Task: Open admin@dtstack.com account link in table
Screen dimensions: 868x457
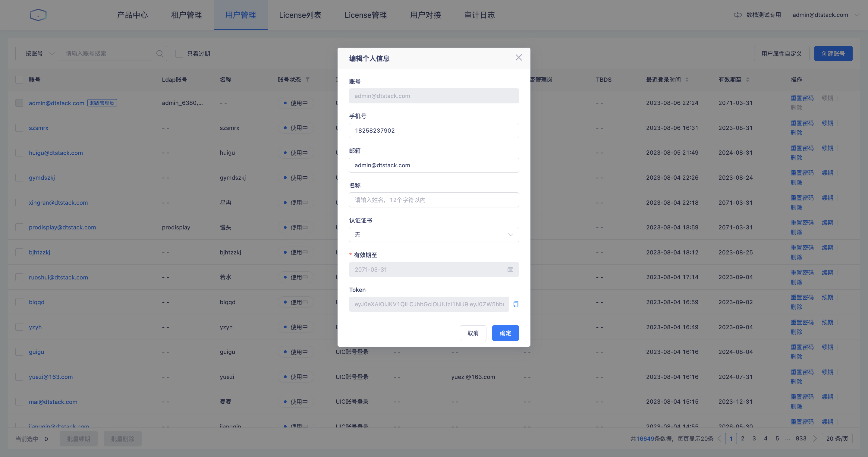Action: coord(57,103)
